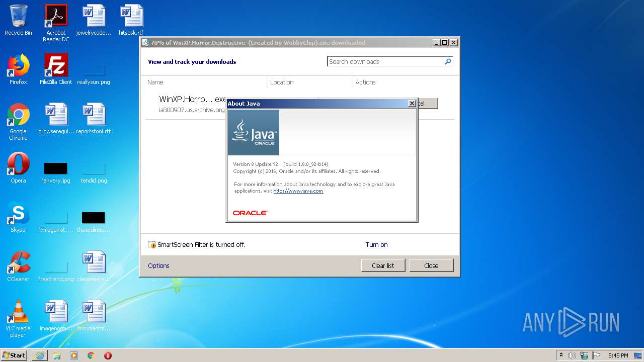Launch Acrobat Reader DC shortcut

click(56, 23)
